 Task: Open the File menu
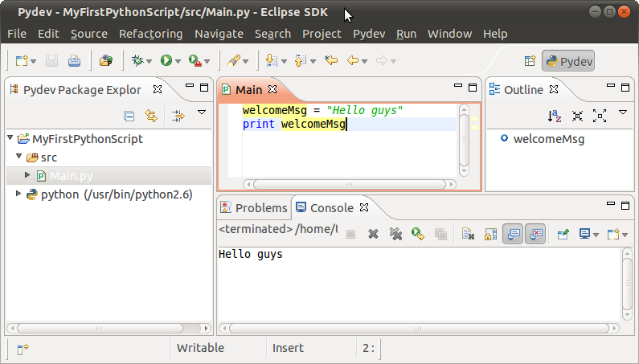pos(17,34)
